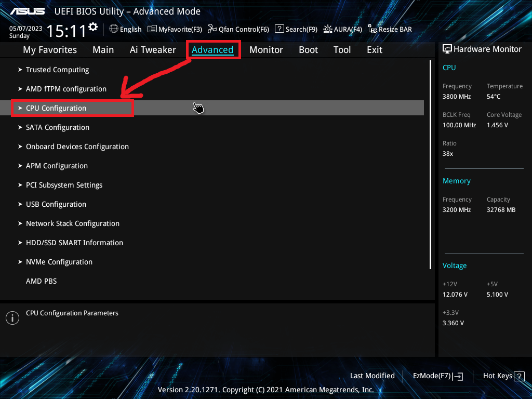Viewport: 532px width, 399px height.
Task: Click CPU temperature value 54°C
Action: click(494, 97)
